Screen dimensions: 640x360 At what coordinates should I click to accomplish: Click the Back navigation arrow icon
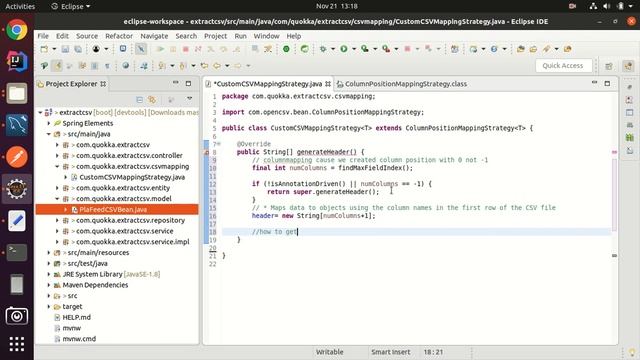(217, 65)
